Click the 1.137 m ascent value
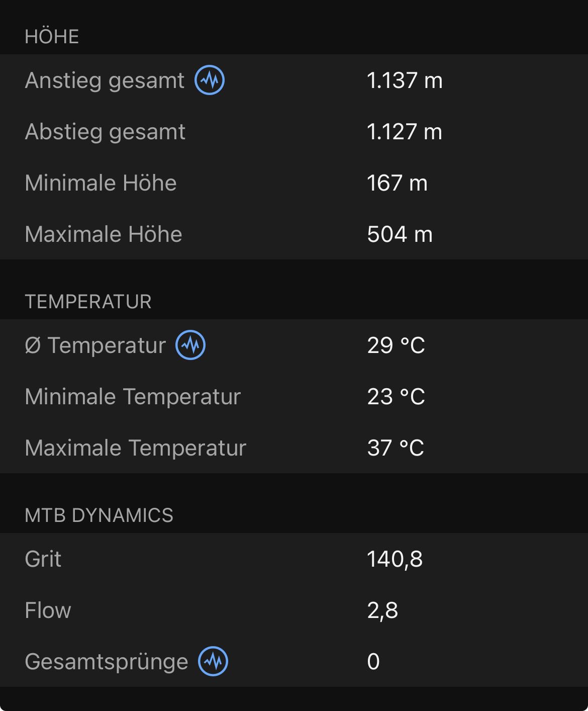 click(405, 80)
